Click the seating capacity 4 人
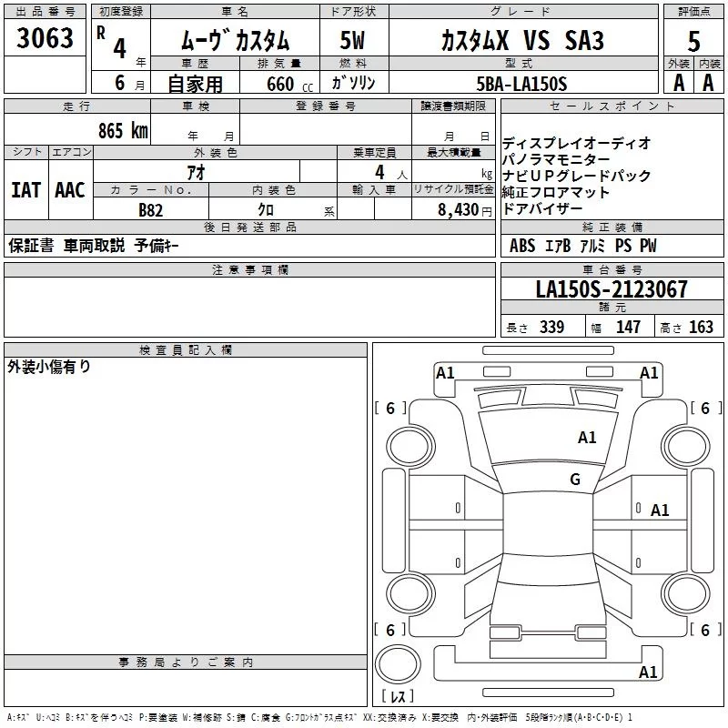This screenshot has width=728, height=728. [x=391, y=173]
